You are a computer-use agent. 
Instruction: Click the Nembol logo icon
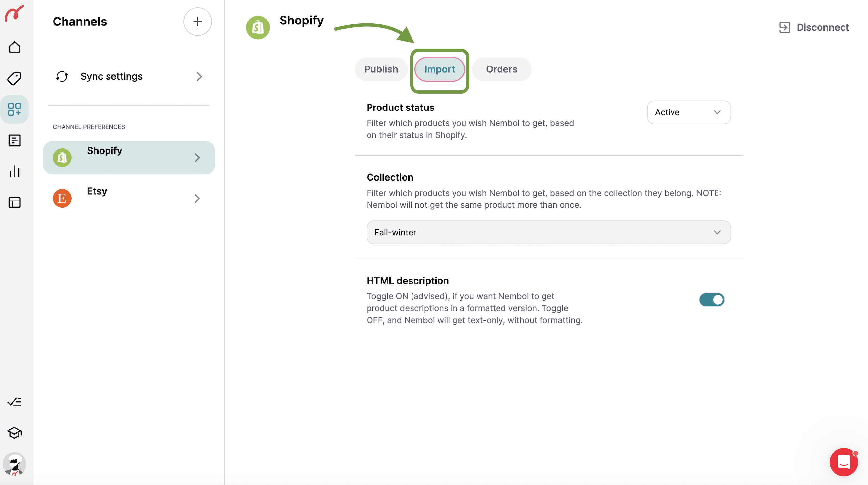pos(14,13)
